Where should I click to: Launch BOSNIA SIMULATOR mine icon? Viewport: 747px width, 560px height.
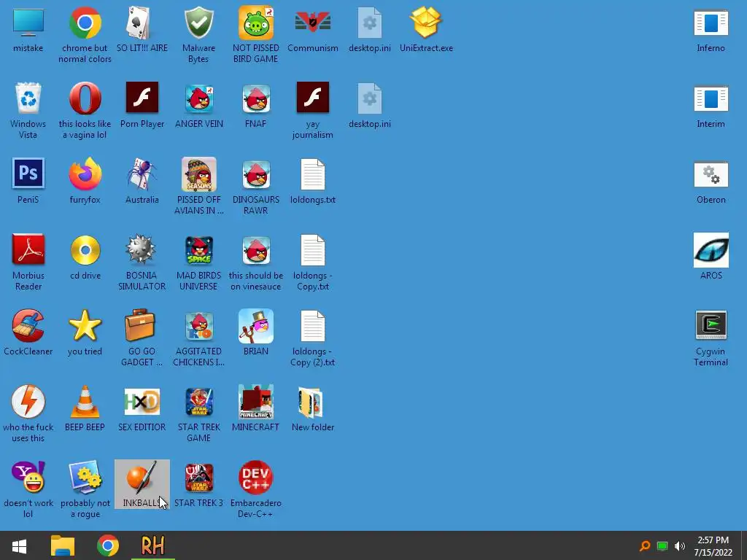coord(141,249)
